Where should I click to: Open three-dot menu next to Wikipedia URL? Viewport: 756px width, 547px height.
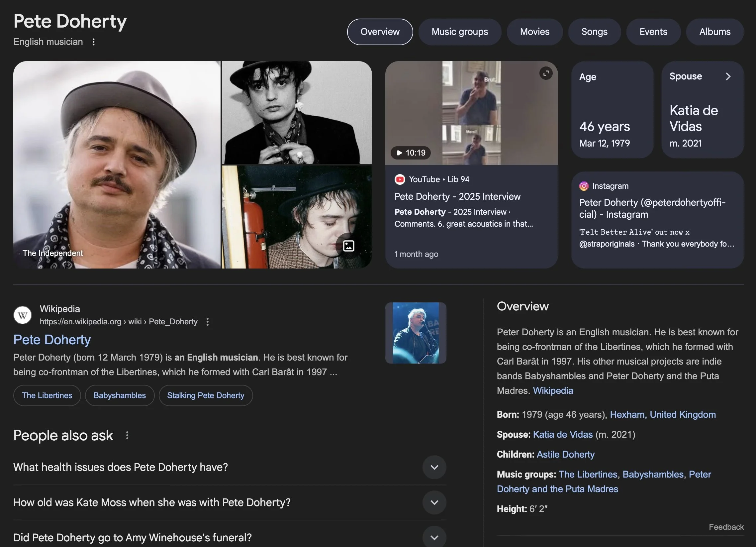tap(207, 322)
